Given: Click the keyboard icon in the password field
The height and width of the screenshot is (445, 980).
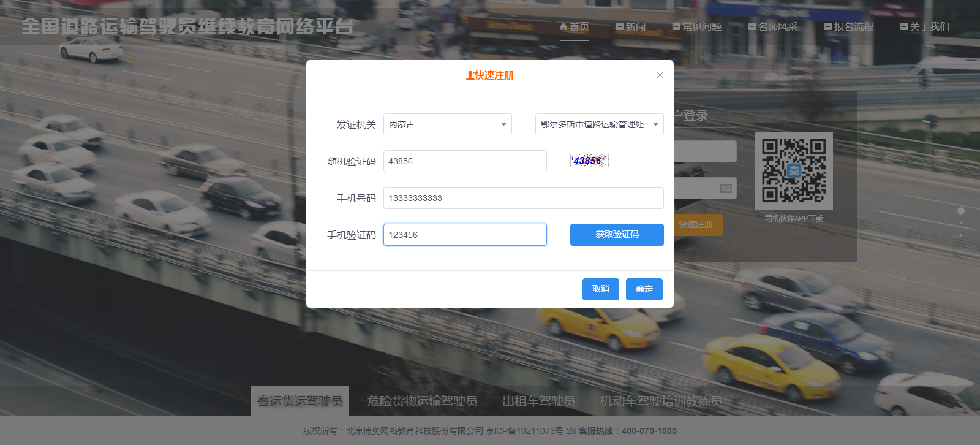Looking at the screenshot, I should tap(726, 188).
